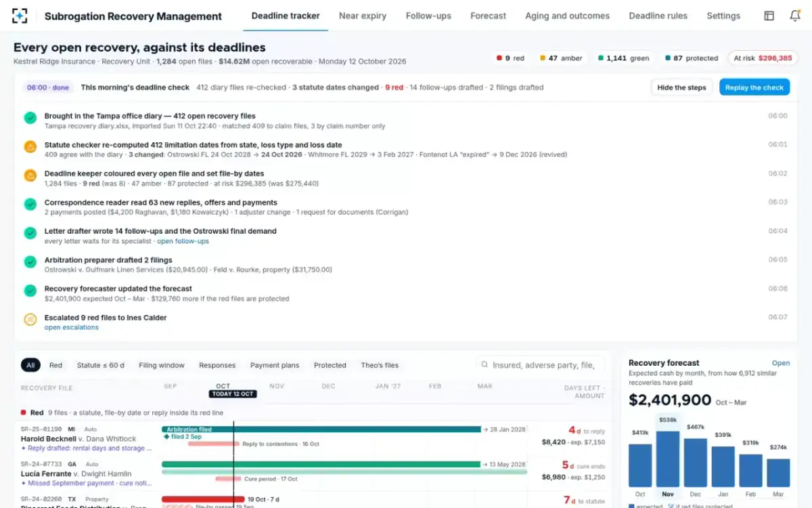Click the 47 amber status count chip

(x=561, y=58)
